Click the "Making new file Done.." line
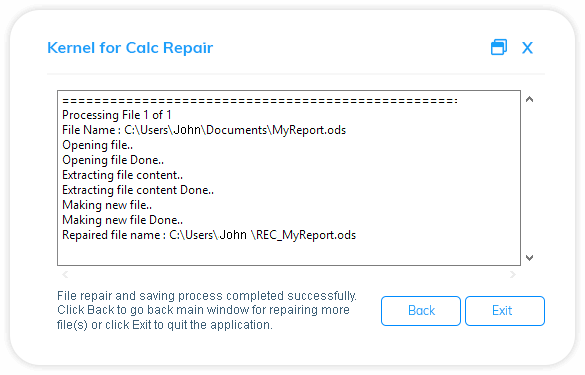 (122, 220)
